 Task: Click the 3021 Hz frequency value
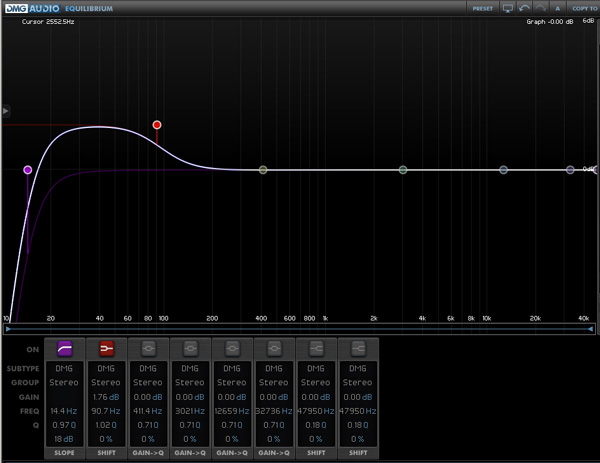coord(190,411)
